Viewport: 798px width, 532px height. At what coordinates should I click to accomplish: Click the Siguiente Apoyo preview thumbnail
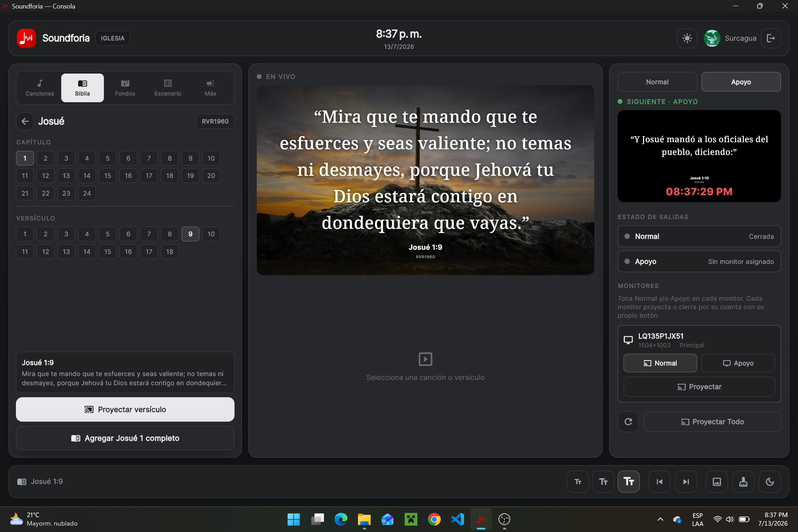[699, 156]
